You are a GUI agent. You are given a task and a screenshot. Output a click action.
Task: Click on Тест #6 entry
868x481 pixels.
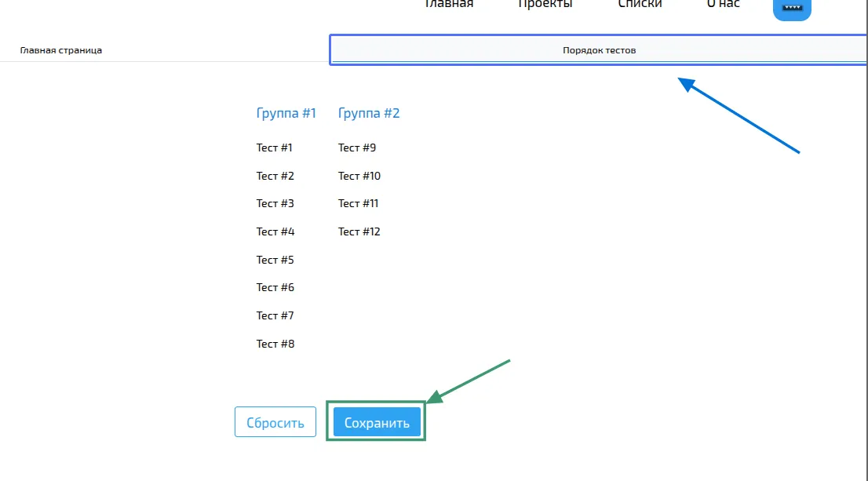(x=275, y=287)
